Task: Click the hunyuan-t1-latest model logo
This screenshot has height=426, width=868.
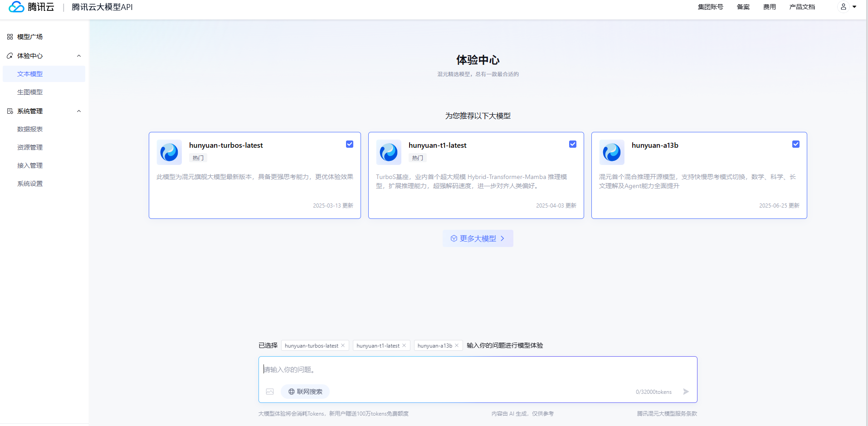Action: (x=389, y=152)
